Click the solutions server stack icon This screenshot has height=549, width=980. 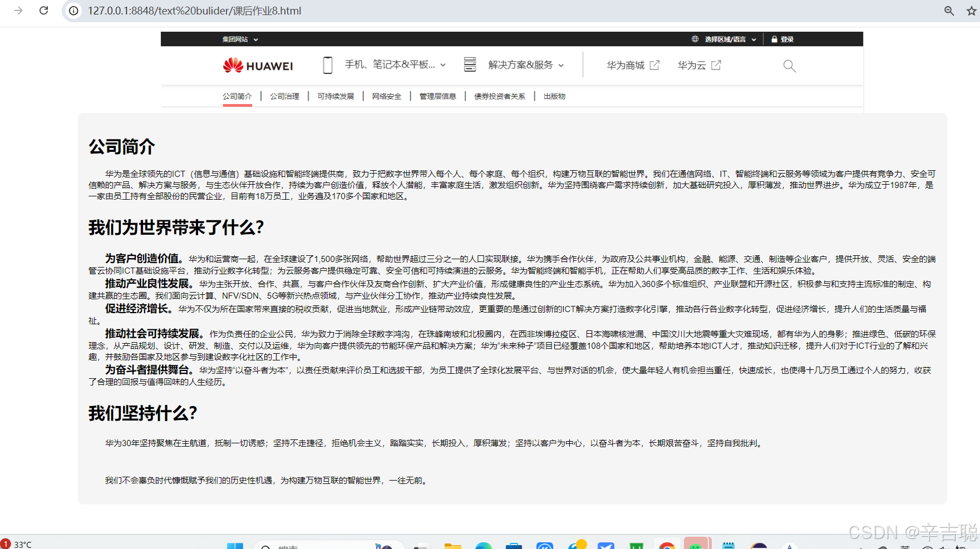(x=470, y=65)
